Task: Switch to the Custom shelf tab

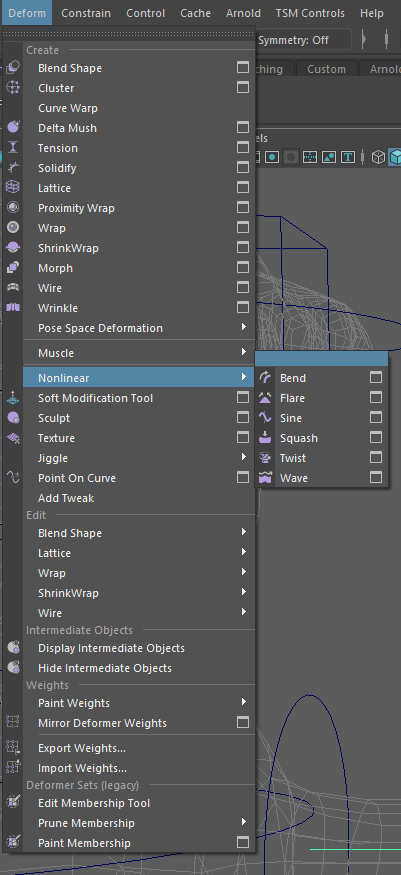Action: pyautogui.click(x=326, y=69)
